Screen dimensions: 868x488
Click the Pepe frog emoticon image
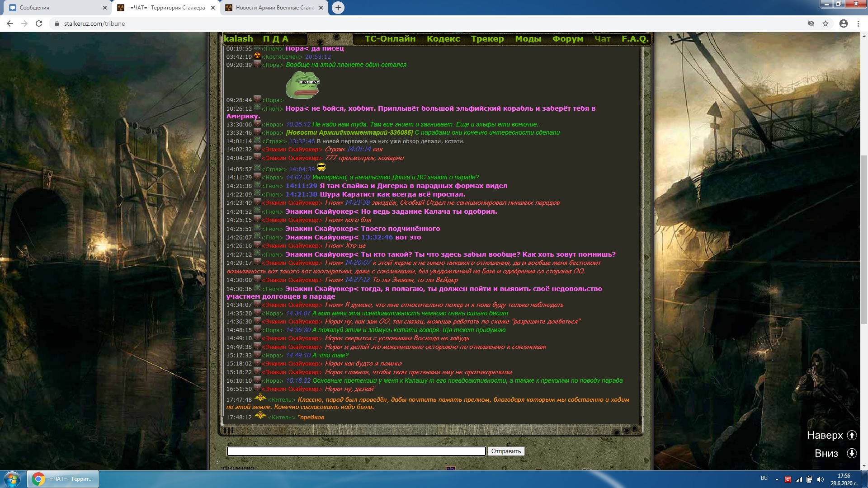coord(302,84)
